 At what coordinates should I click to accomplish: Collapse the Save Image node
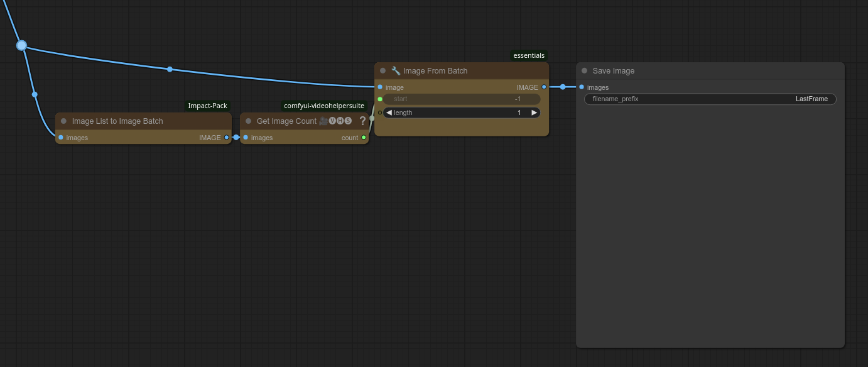pos(584,71)
